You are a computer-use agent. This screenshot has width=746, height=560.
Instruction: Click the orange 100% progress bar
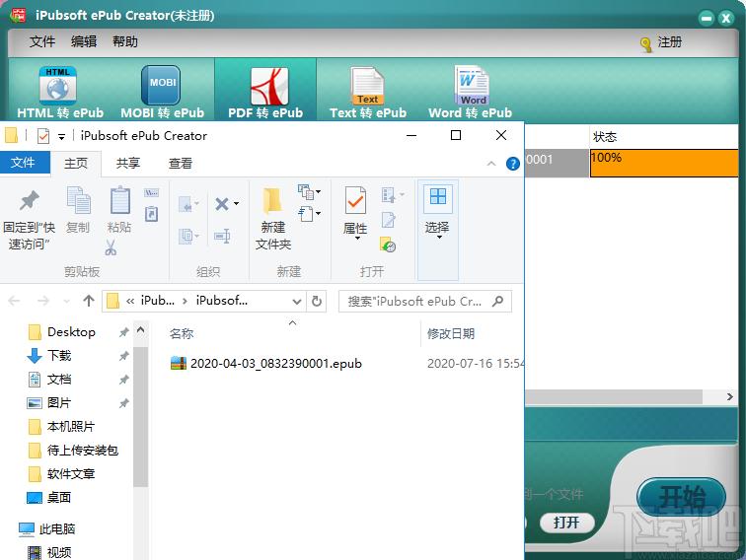pyautogui.click(x=664, y=163)
